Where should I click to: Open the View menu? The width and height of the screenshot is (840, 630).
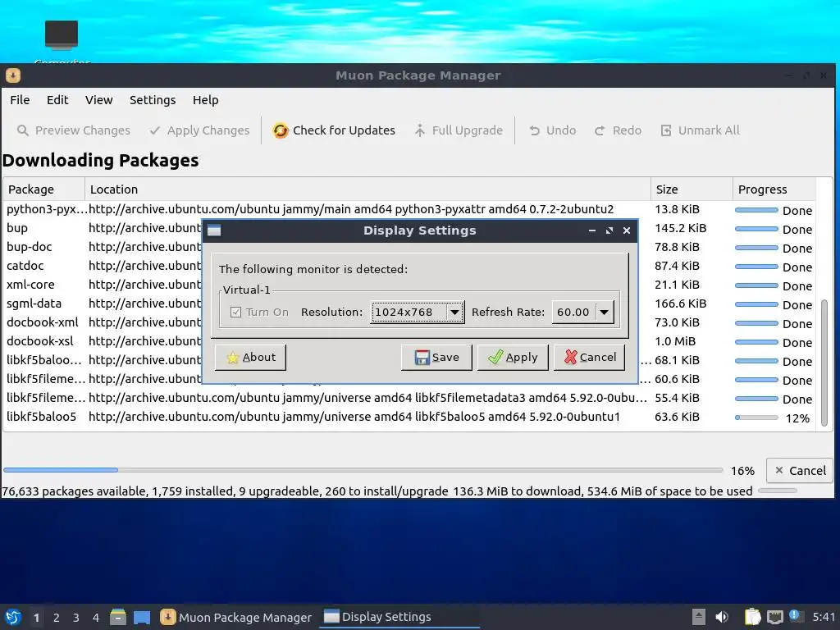point(99,100)
